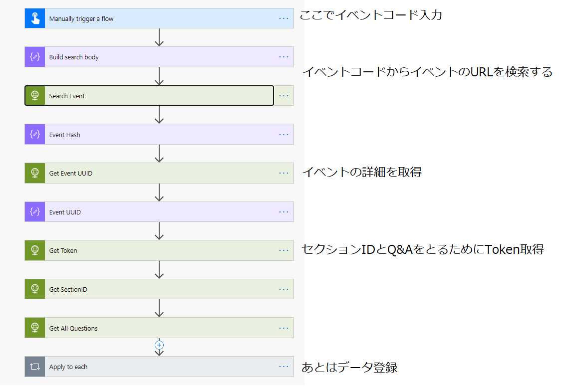Click the Event UUID compose icon

click(x=35, y=212)
